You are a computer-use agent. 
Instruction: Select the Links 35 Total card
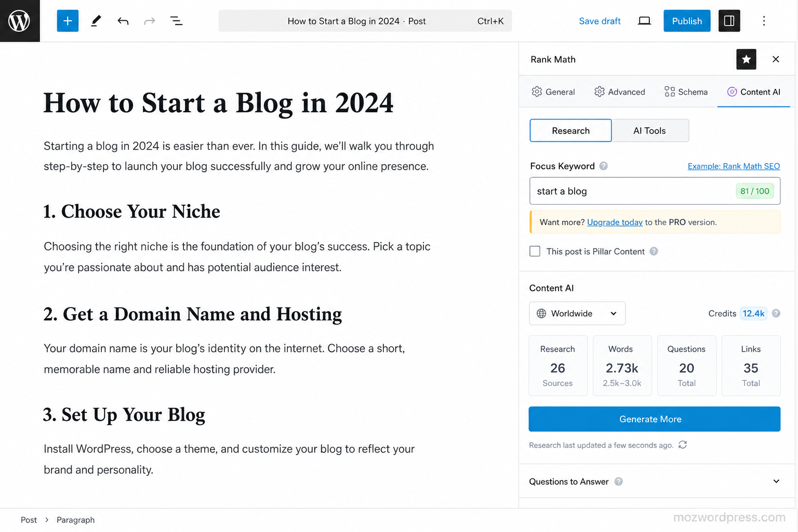[751, 366]
